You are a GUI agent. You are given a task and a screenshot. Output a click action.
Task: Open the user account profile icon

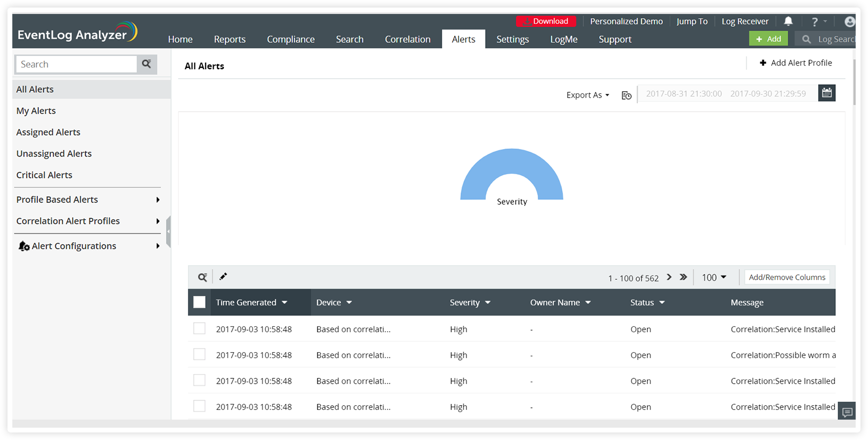[849, 21]
